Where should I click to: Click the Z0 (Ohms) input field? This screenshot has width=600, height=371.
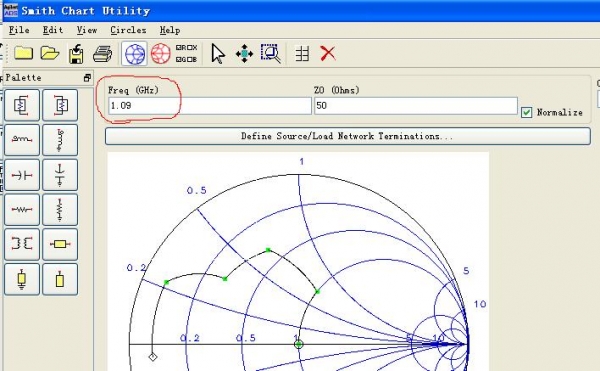coord(416,106)
